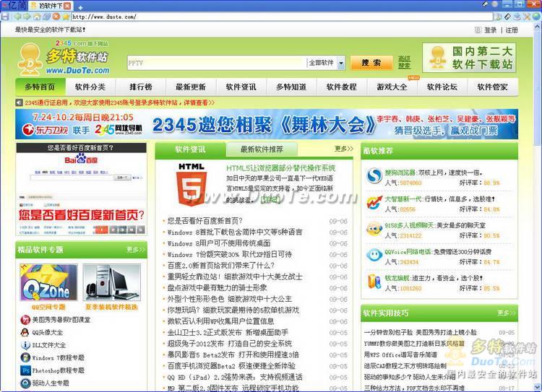
Task: Open the 高级搜索 link
Action: [404, 62]
